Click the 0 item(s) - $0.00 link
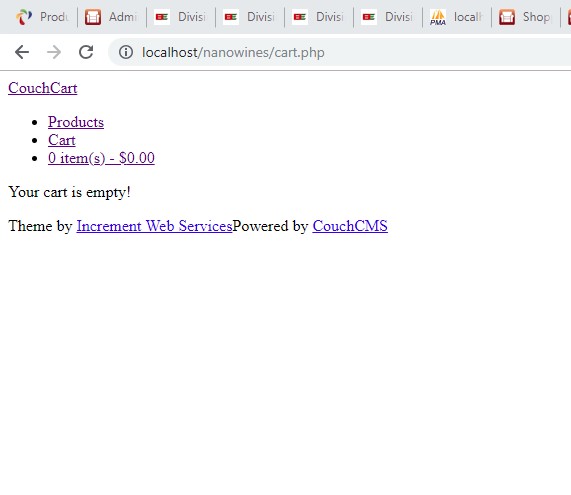The image size is (571, 495). (x=101, y=158)
